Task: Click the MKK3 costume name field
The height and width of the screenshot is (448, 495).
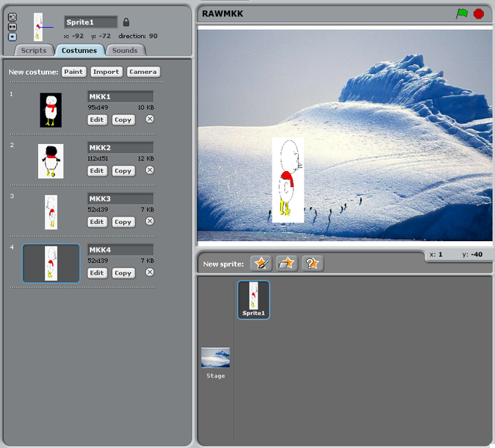Action: point(120,199)
